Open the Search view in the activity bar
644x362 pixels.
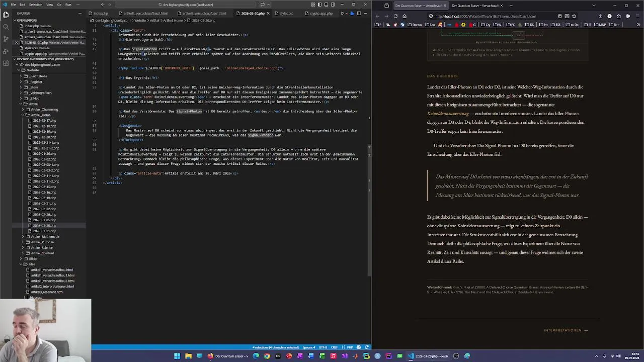tap(6, 27)
